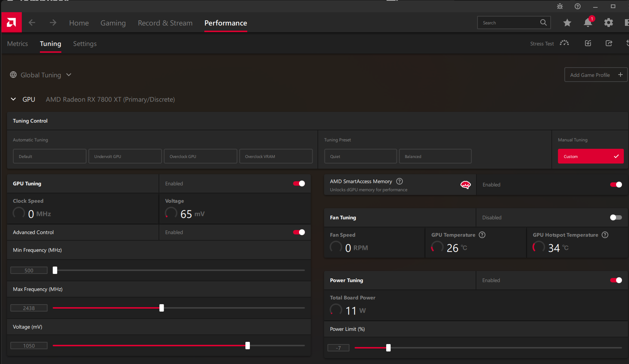Select Custom manual tuning
Image resolution: width=629 pixels, height=364 pixels.
591,156
